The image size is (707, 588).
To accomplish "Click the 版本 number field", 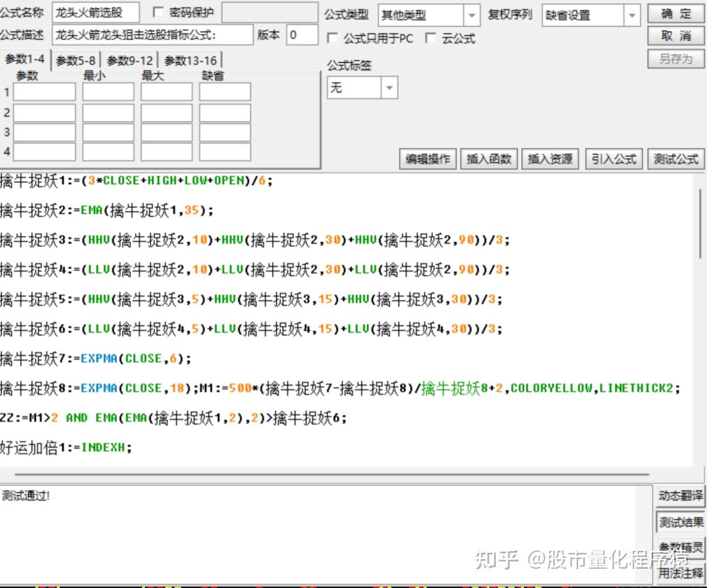I will tap(302, 35).
